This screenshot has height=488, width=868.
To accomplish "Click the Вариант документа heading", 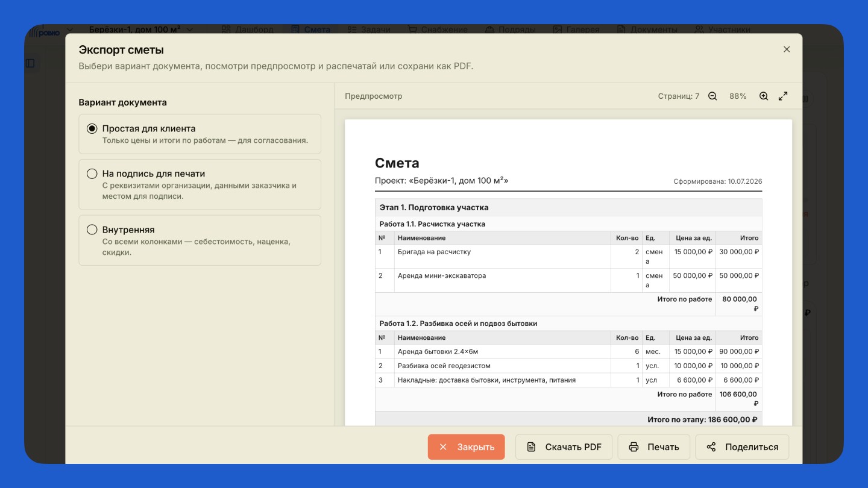I will tap(122, 102).
